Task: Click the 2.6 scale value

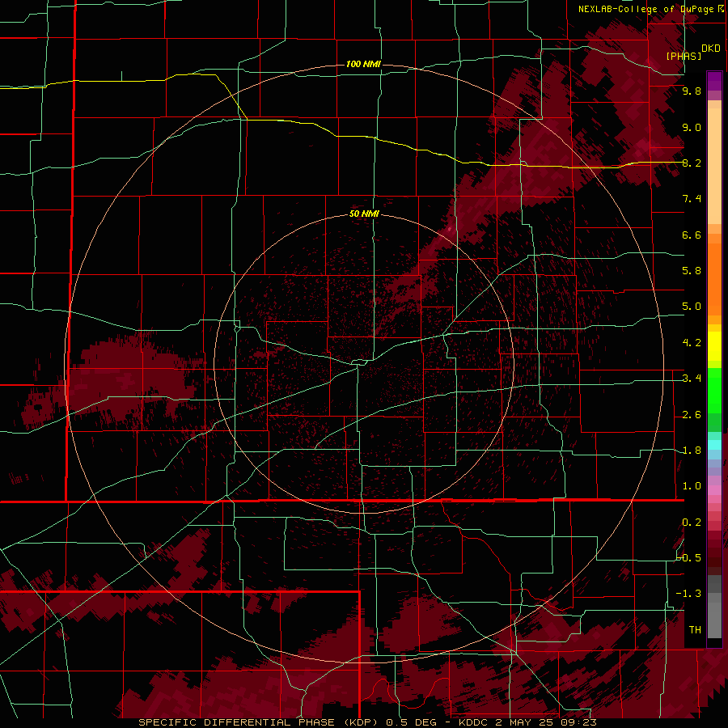Action: pos(692,415)
